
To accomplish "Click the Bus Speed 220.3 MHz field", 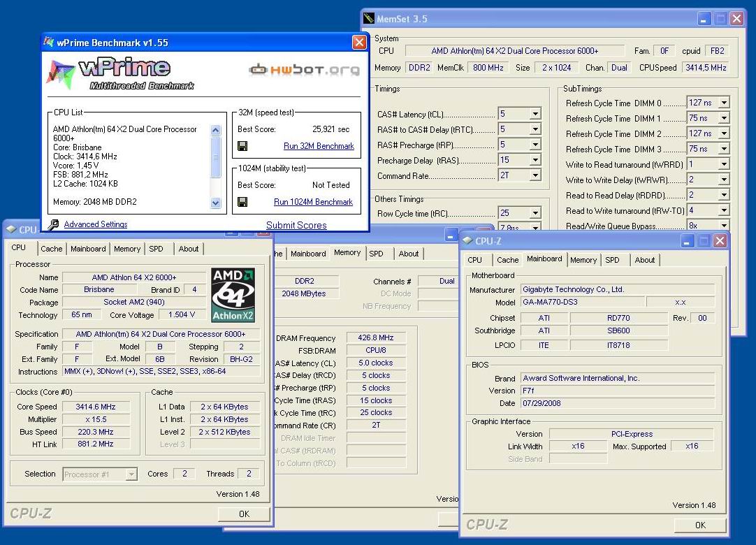I will [x=96, y=432].
